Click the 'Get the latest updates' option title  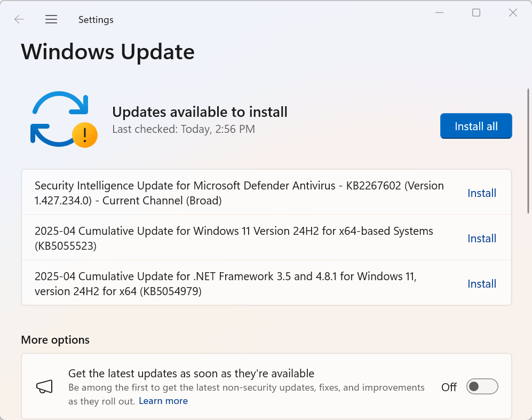click(x=191, y=373)
